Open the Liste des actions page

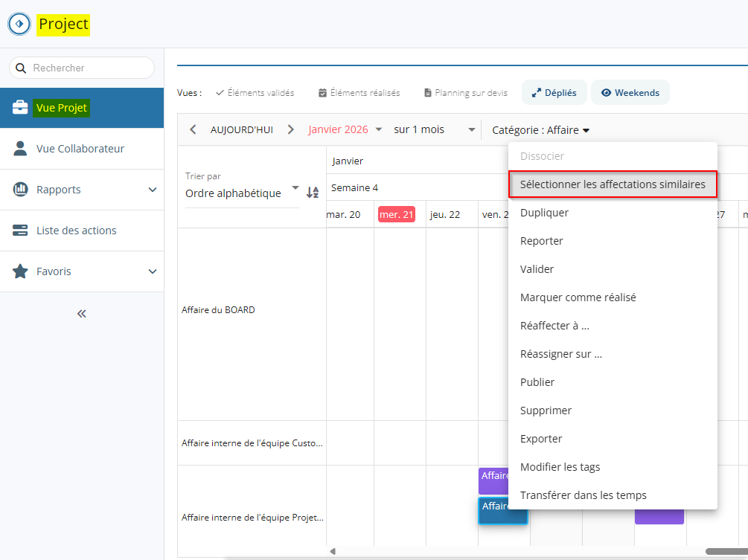click(x=76, y=231)
